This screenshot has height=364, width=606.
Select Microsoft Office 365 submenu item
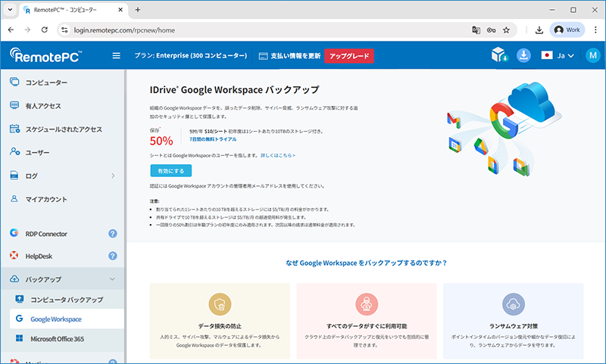point(58,339)
